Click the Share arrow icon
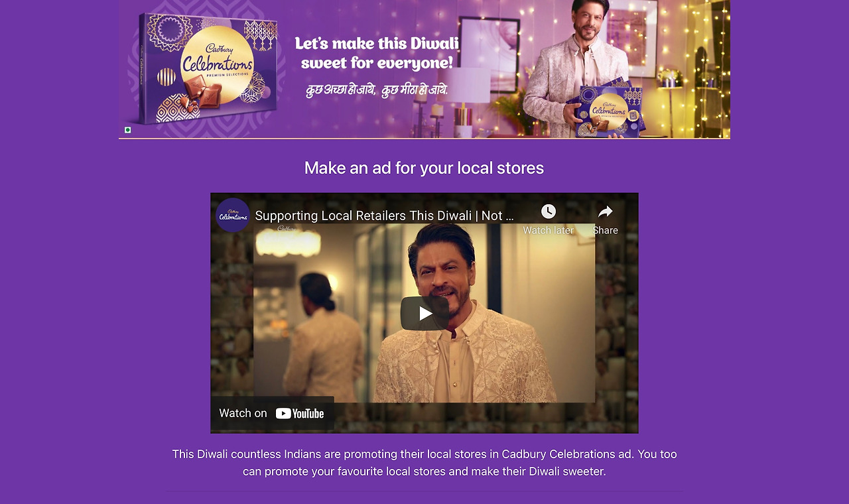Screen dimensions: 849x504 605,212
